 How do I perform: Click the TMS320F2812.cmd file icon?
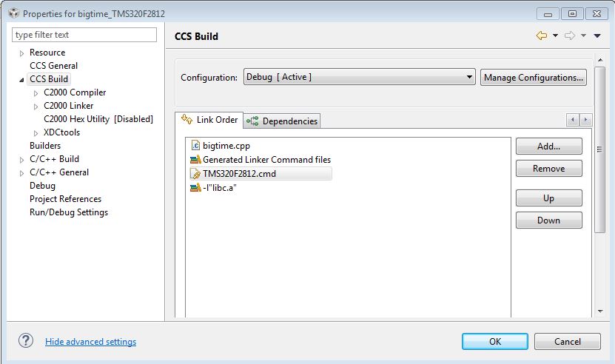(196, 174)
